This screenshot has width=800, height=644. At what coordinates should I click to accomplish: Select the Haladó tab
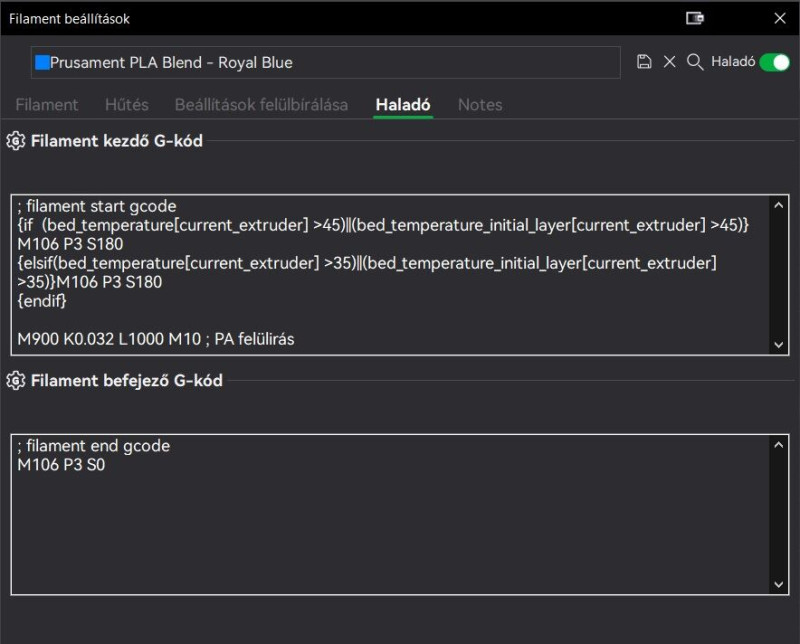click(x=403, y=104)
